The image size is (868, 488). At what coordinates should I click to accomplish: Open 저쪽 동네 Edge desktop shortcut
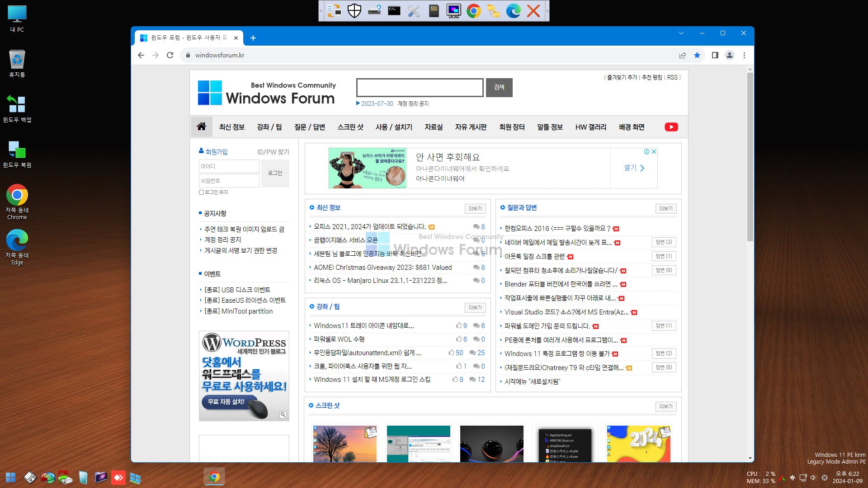click(17, 247)
